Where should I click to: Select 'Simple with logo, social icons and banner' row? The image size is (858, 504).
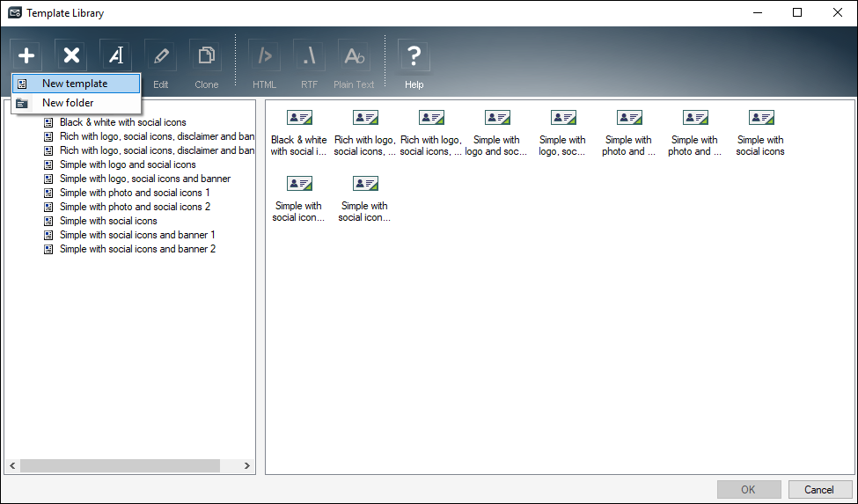click(145, 179)
